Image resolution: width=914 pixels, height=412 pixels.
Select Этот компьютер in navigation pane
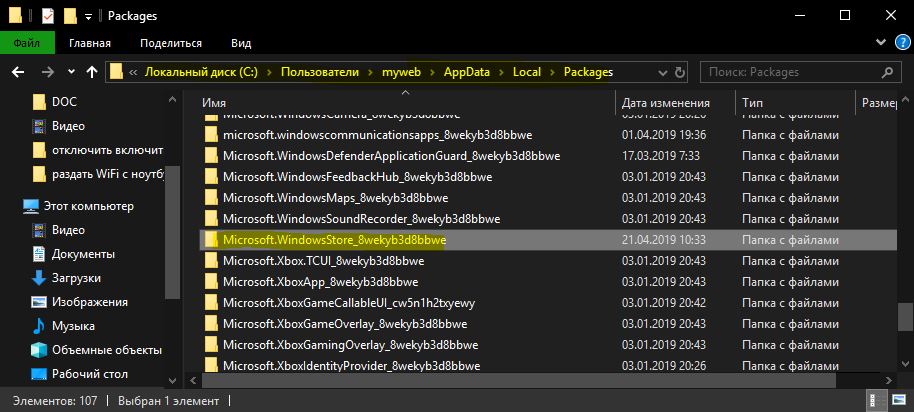[x=89, y=206]
